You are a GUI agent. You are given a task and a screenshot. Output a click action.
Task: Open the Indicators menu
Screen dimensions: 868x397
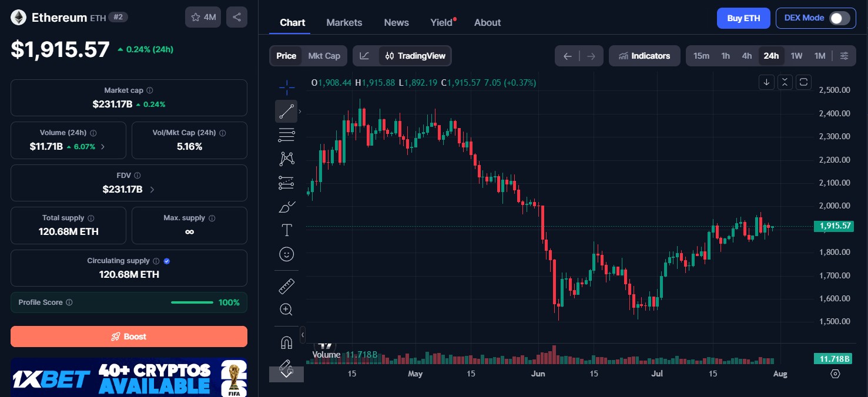[645, 56]
